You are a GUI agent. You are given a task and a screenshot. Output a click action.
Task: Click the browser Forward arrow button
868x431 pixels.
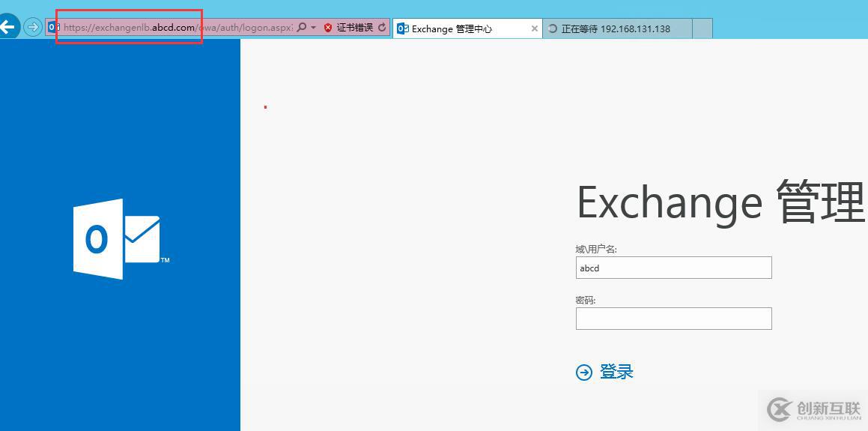pos(33,27)
